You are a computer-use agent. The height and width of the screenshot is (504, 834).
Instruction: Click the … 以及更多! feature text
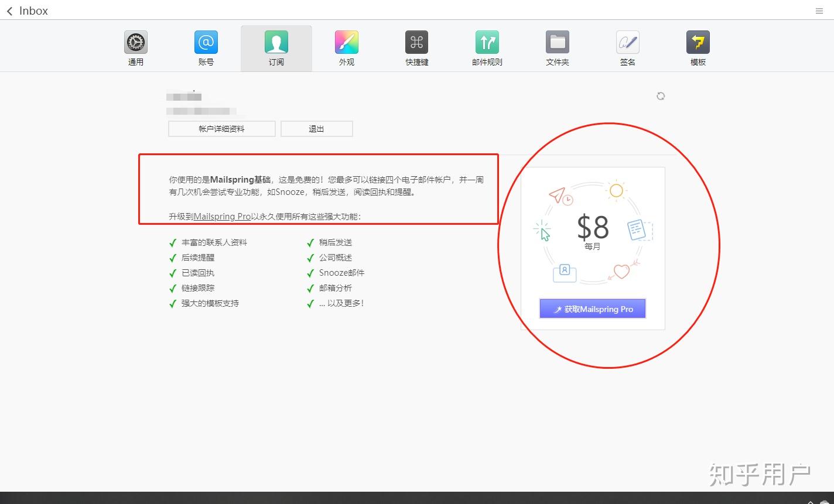(341, 303)
